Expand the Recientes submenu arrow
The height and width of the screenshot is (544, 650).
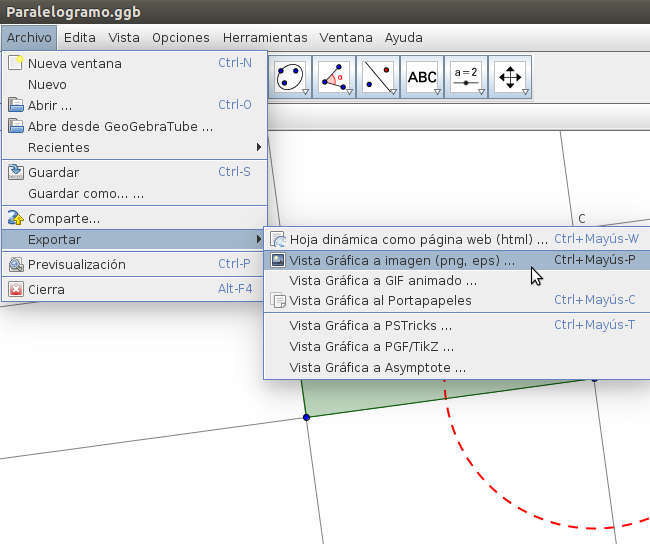[x=259, y=147]
